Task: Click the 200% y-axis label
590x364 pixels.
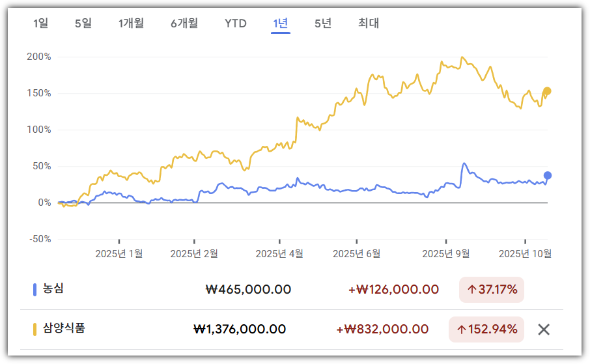Action: point(39,57)
